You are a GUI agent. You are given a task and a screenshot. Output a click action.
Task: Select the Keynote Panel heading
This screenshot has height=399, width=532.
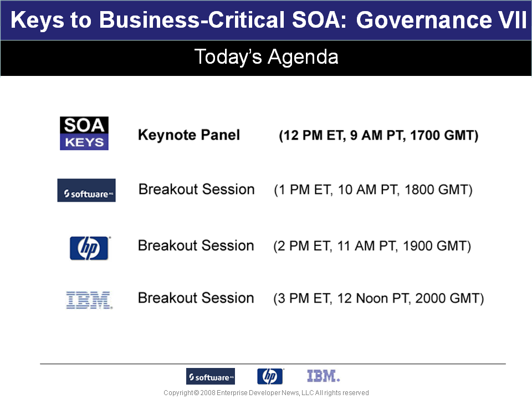[189, 135]
